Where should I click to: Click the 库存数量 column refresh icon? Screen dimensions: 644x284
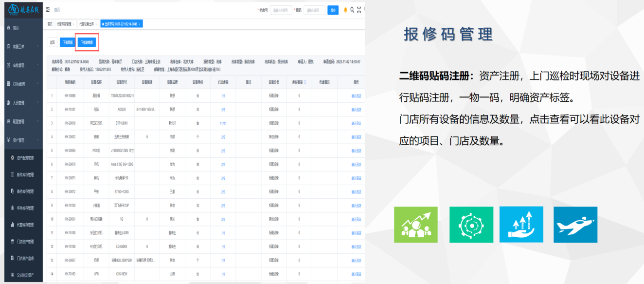click(305, 82)
